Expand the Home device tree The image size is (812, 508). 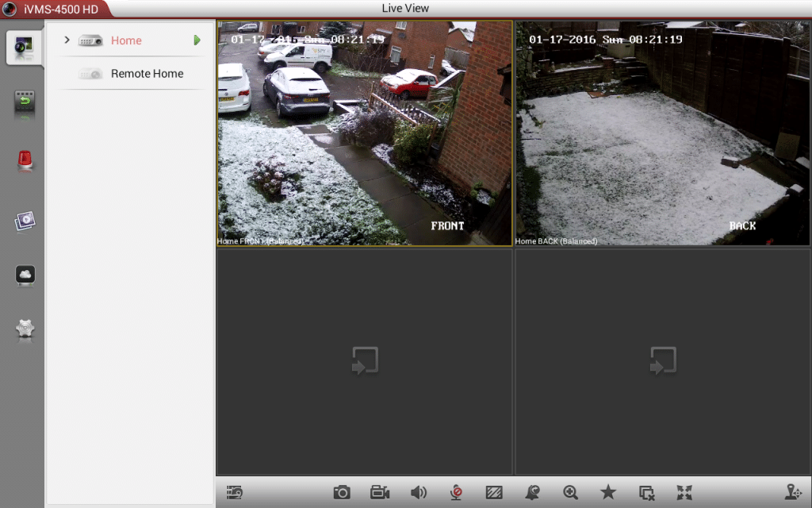click(x=67, y=40)
